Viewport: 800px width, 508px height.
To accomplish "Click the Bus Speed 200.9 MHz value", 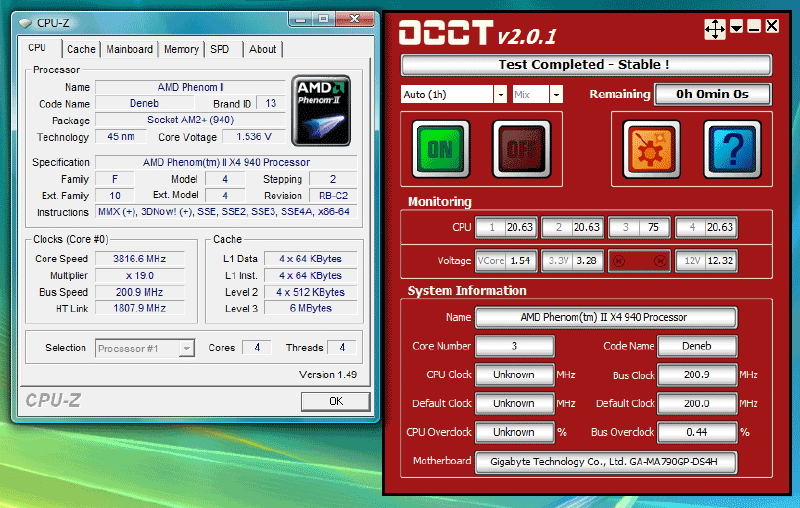I will tap(140, 292).
